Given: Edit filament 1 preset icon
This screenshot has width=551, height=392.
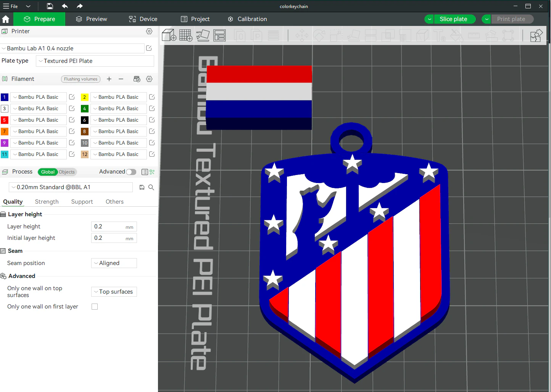Looking at the screenshot, I should pyautogui.click(x=72, y=97).
